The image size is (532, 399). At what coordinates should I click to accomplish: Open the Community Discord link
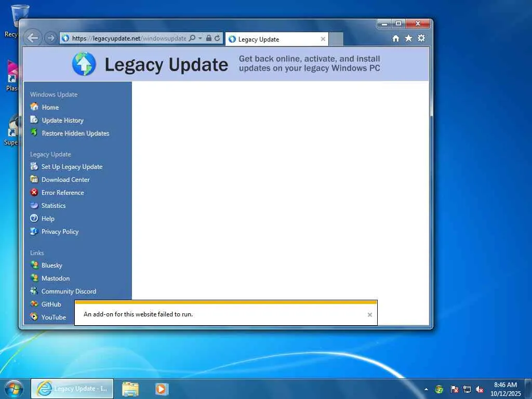point(69,291)
